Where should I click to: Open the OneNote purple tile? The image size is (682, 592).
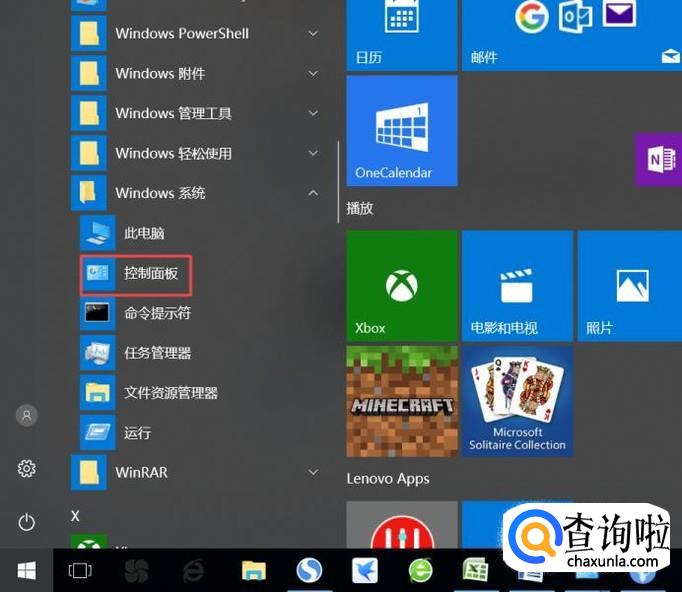coord(658,160)
